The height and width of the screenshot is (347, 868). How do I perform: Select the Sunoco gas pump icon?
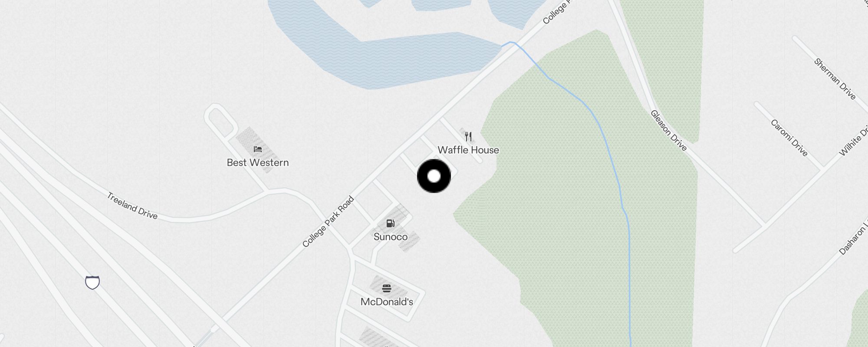[390, 223]
